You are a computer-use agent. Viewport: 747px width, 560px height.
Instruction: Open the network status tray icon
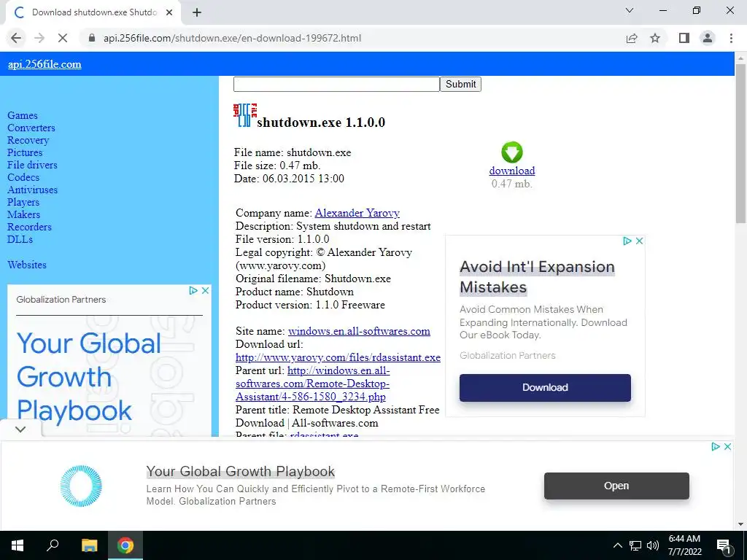pyautogui.click(x=635, y=545)
